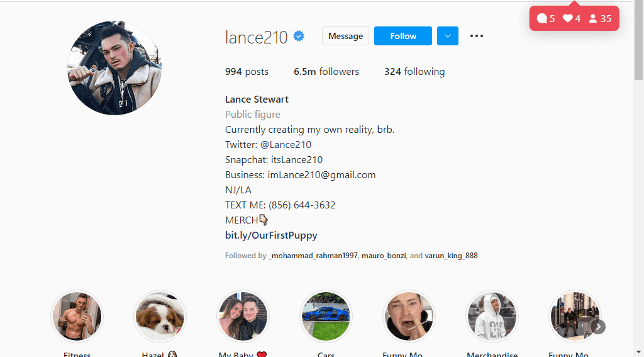The height and width of the screenshot is (357, 644).
Task: Open the bit.ly/OurFirstPuppy link
Action: (x=271, y=235)
